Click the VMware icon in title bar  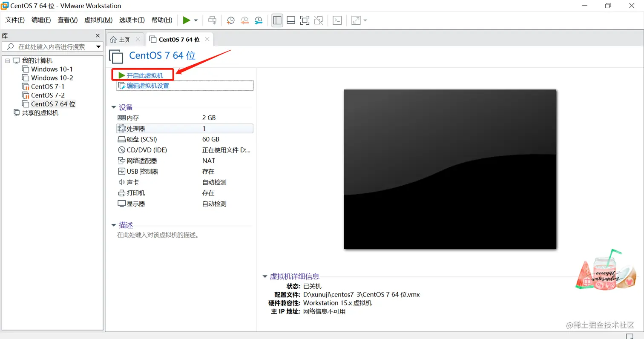(6, 6)
